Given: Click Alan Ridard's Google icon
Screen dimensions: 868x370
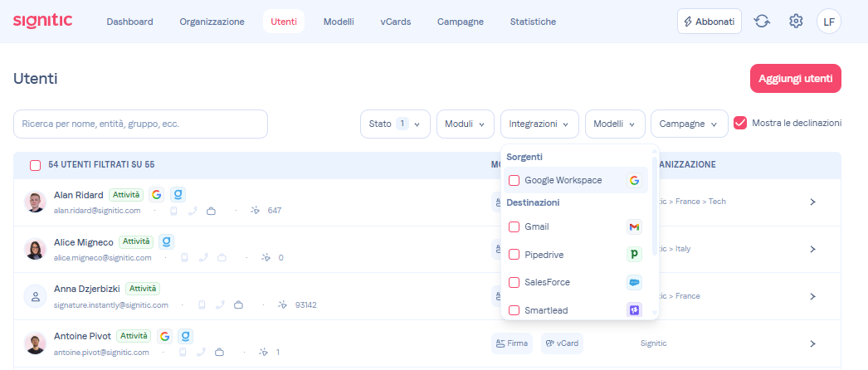Looking at the screenshot, I should point(156,195).
